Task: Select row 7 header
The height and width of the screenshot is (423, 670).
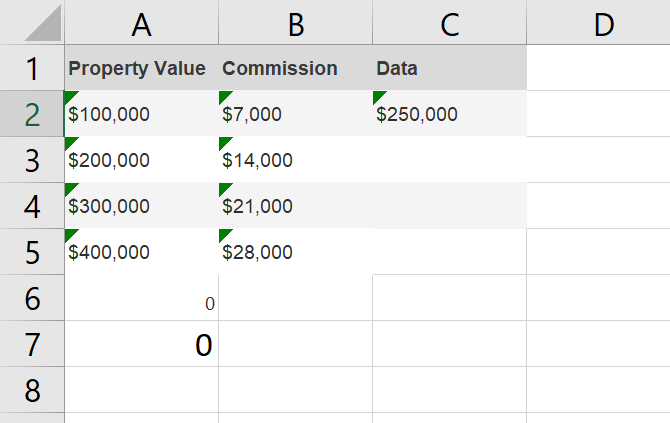Action: coord(32,344)
